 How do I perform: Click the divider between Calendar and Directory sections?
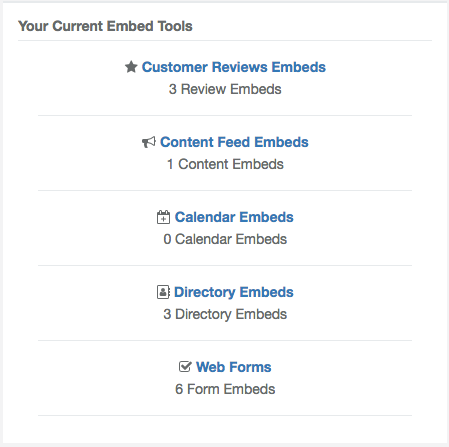(225, 266)
